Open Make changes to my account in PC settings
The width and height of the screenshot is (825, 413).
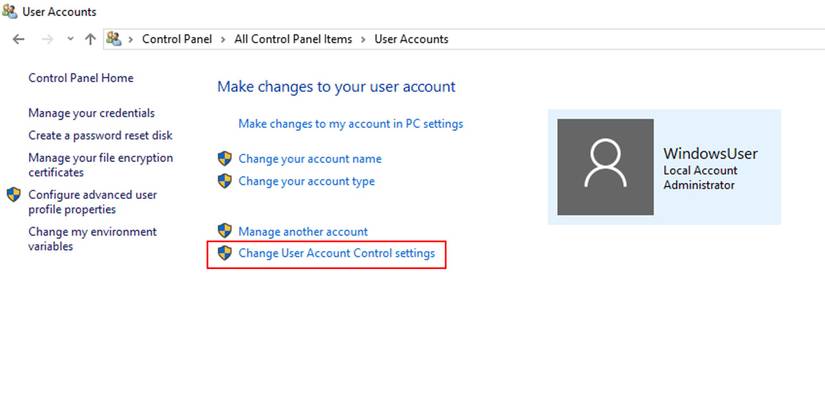[x=350, y=124]
